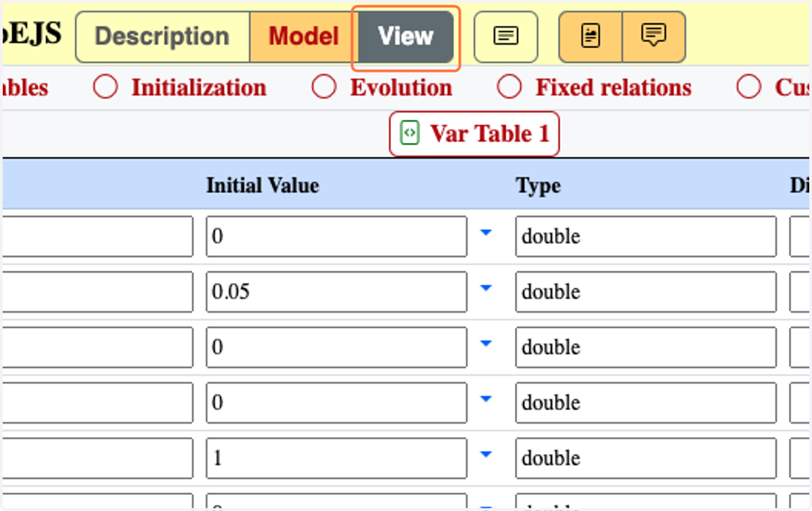
Task: Click name field in 0.05 row
Action: coord(97,292)
